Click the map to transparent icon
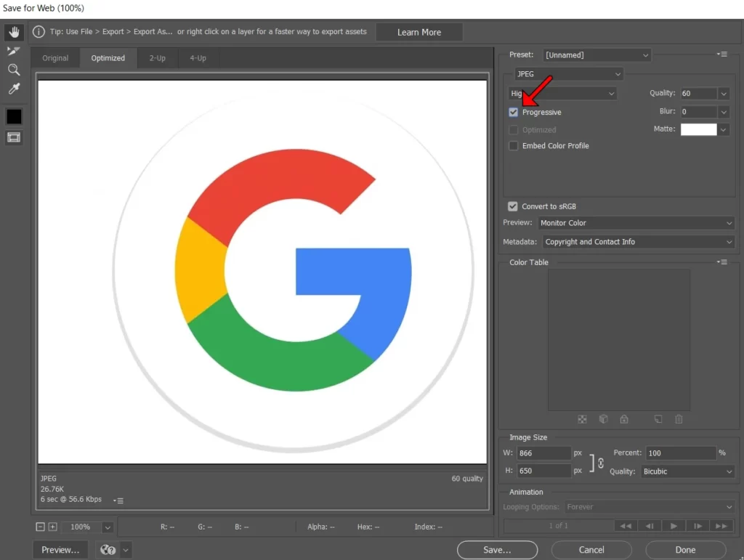Image resolution: width=744 pixels, height=560 pixels. (x=582, y=419)
